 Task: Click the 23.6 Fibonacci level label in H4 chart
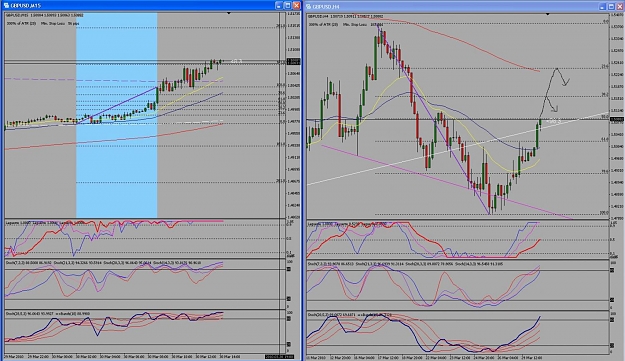[x=605, y=67]
